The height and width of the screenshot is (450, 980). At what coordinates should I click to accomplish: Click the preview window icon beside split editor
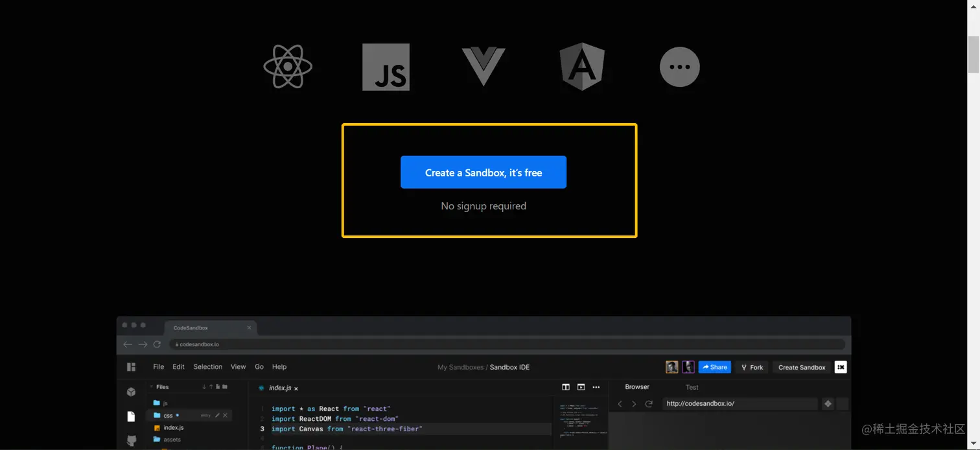click(x=581, y=387)
